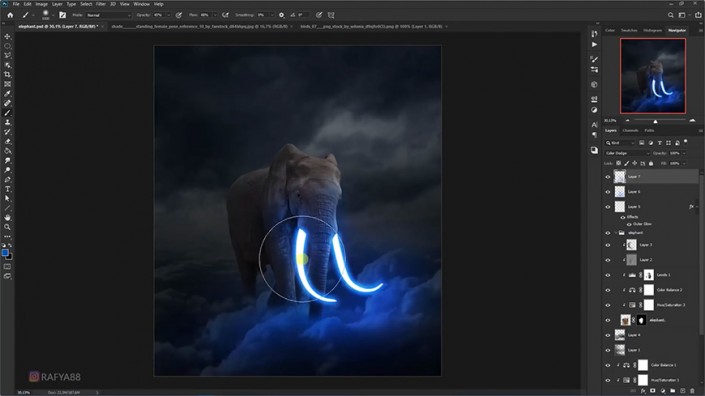The width and height of the screenshot is (705, 396).
Task: Open the Window menu
Action: (141, 4)
